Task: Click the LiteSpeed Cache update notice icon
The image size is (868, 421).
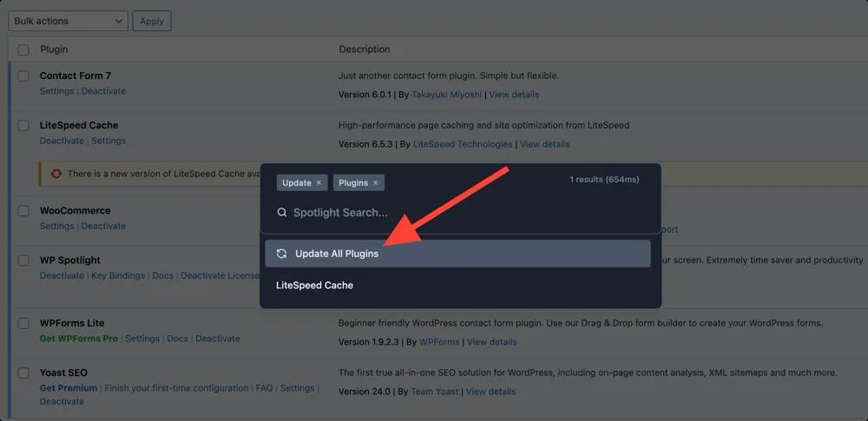Action: point(56,174)
